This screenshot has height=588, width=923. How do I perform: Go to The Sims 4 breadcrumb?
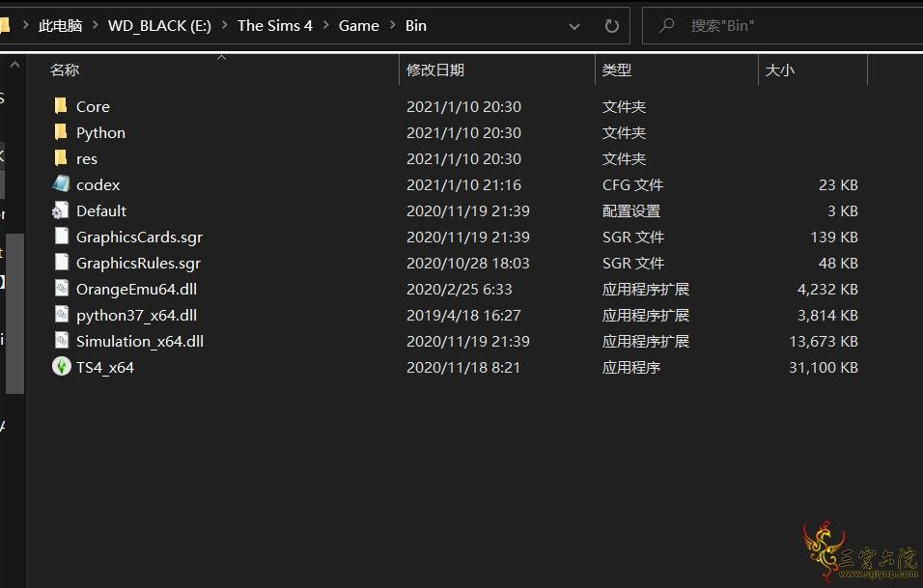point(275,25)
